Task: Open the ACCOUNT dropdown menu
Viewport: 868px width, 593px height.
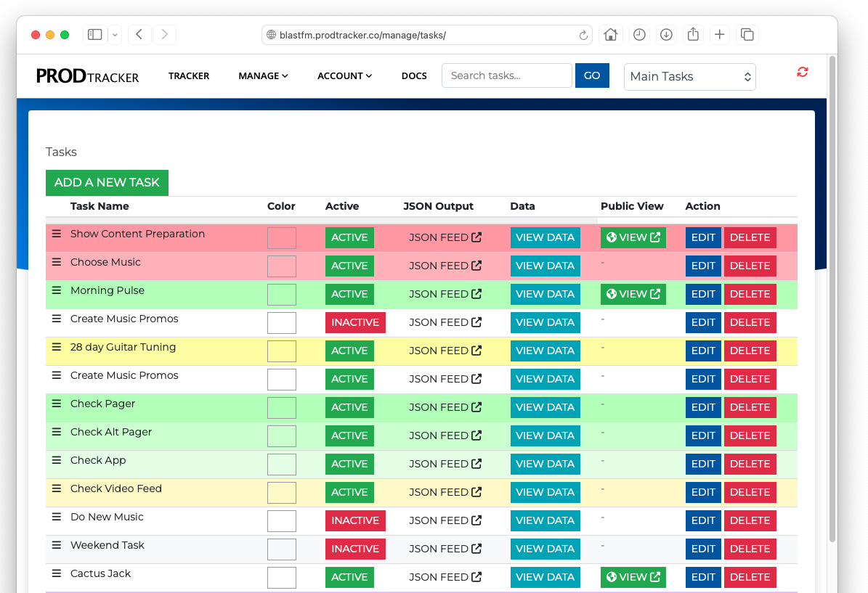Action: pyautogui.click(x=344, y=76)
